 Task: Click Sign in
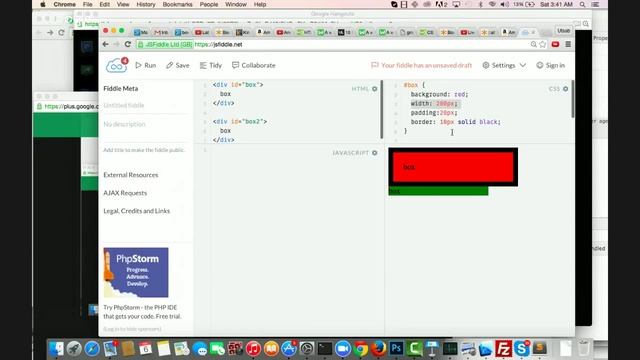pos(551,65)
